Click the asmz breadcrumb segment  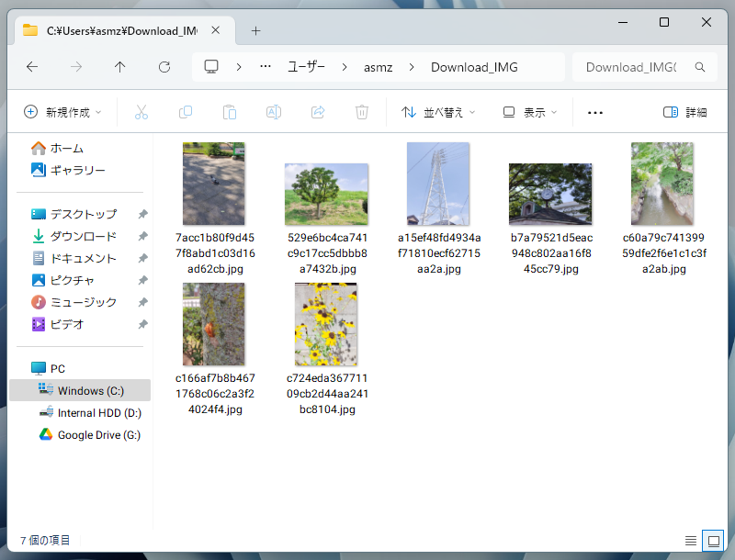pyautogui.click(x=379, y=67)
